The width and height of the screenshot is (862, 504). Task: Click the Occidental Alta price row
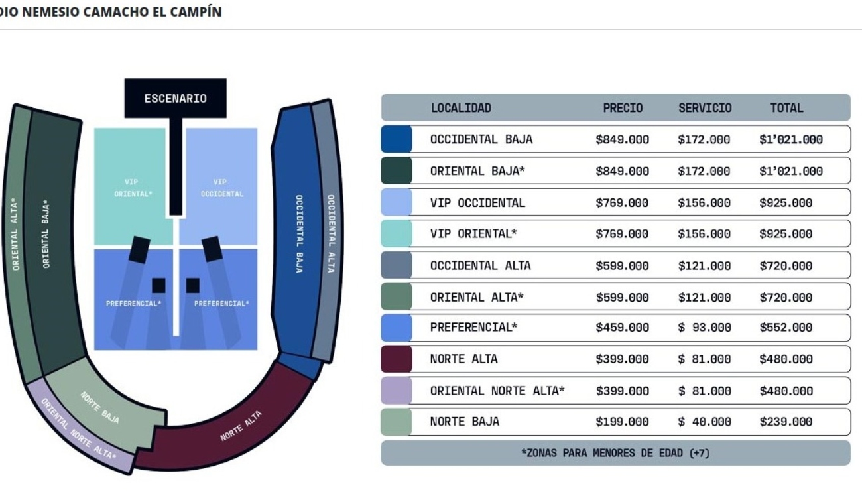615,265
